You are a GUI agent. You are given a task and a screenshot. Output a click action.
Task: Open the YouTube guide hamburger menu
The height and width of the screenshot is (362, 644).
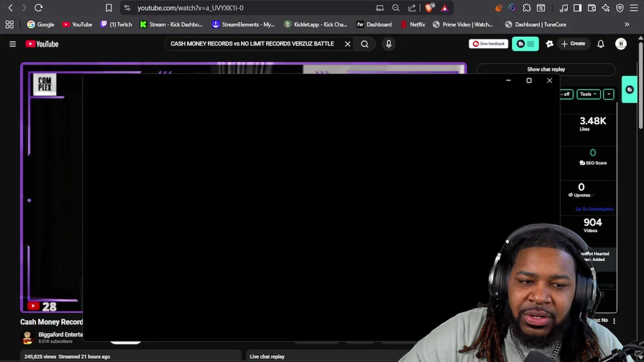13,44
